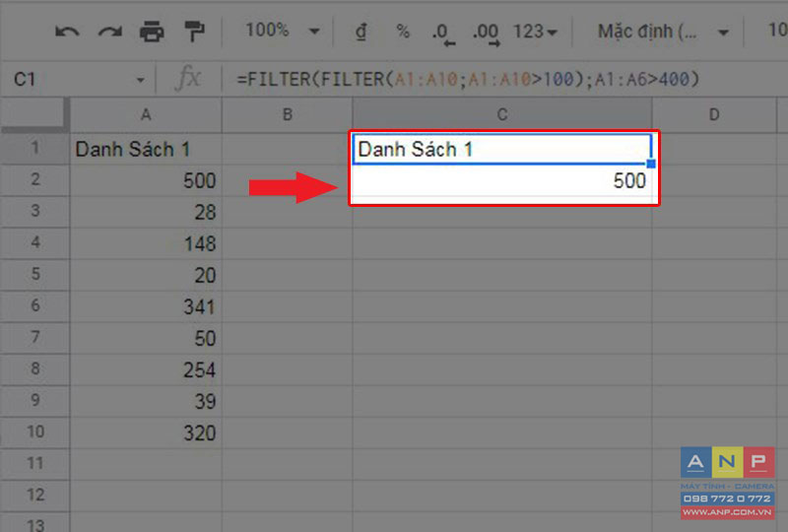Click the C1 name box
Screen dimensions: 788x532
pos(70,80)
